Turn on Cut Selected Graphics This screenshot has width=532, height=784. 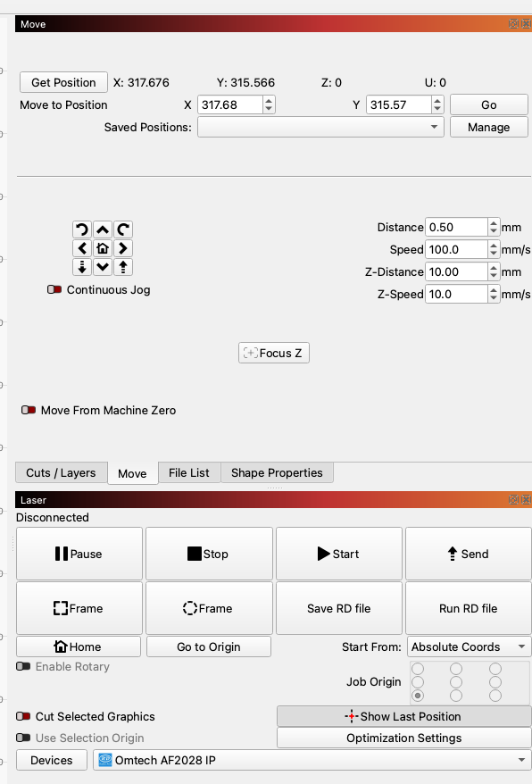23,716
